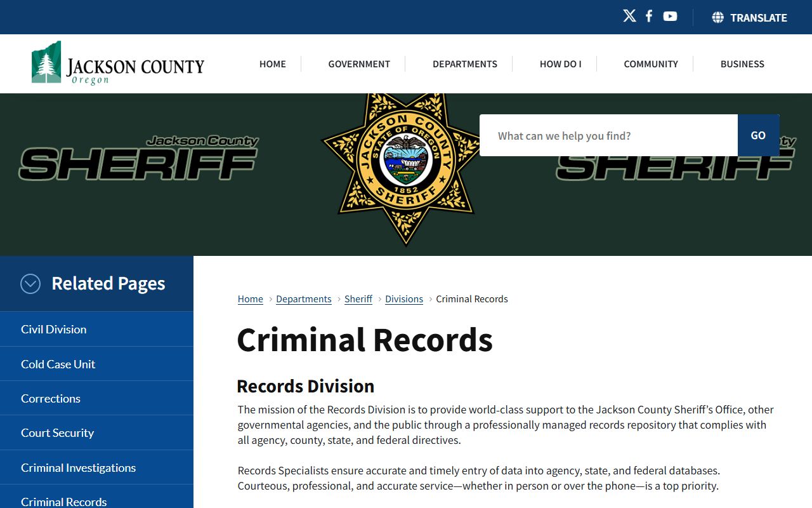Click the Records Division heading
This screenshot has width=812, height=508.
tap(306, 386)
